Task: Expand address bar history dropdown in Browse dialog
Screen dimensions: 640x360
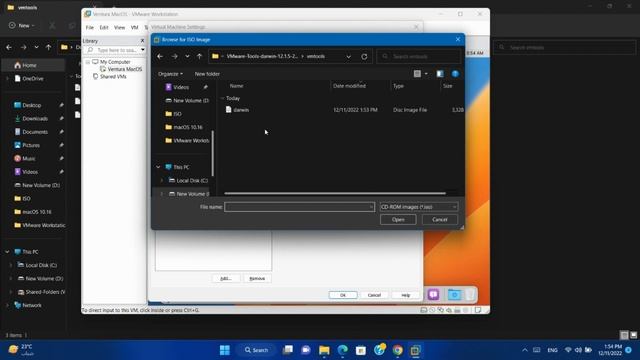Action: pyautogui.click(x=349, y=56)
